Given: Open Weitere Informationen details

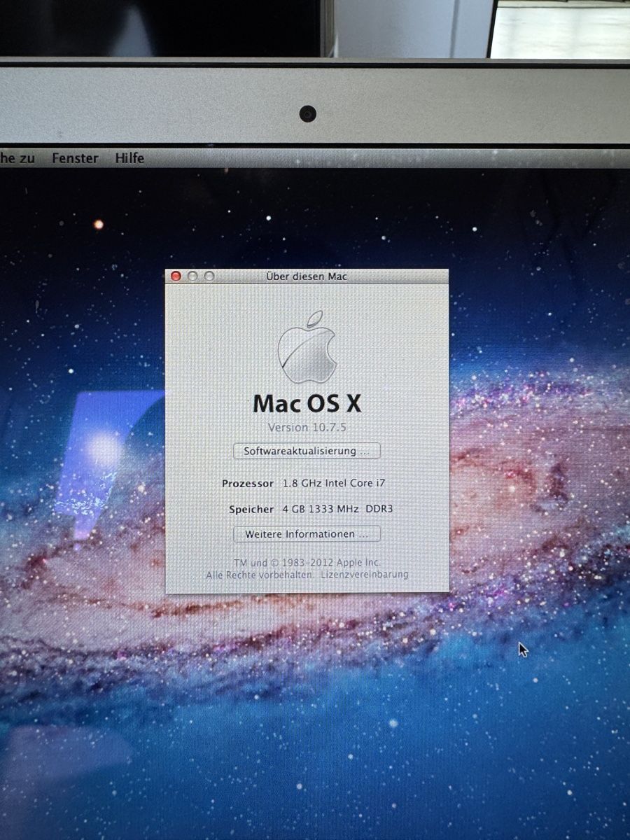Looking at the screenshot, I should (307, 534).
